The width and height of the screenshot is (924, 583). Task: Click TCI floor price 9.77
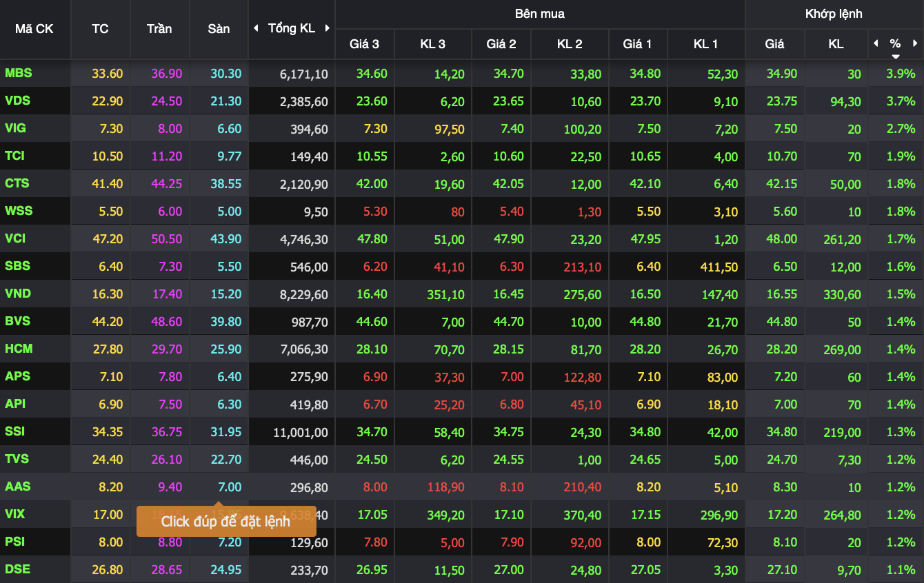(x=229, y=156)
